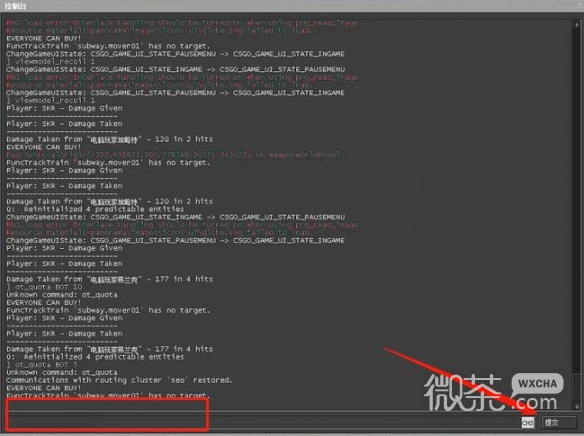584x436 pixels.
Task: Close the 控制台 console window
Action: pos(580,6)
